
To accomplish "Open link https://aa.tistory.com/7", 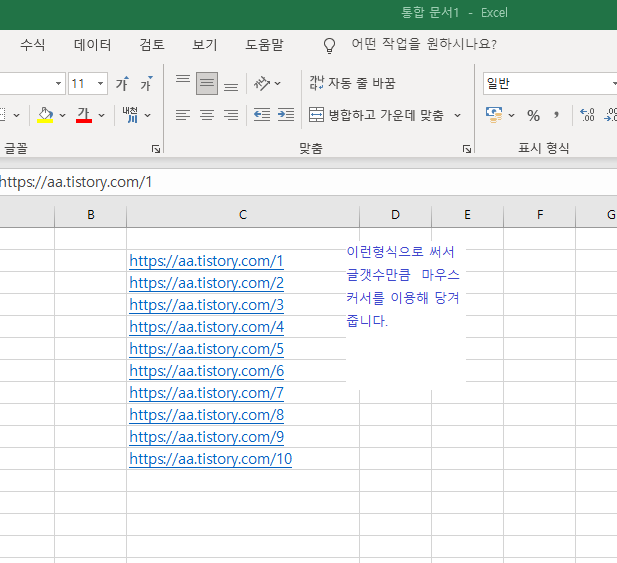I will (x=206, y=393).
